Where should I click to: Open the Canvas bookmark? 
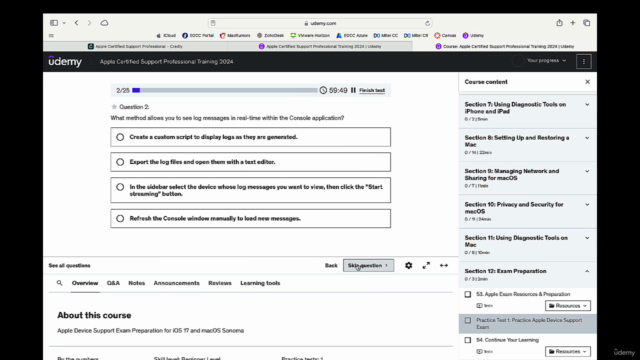[x=445, y=36]
